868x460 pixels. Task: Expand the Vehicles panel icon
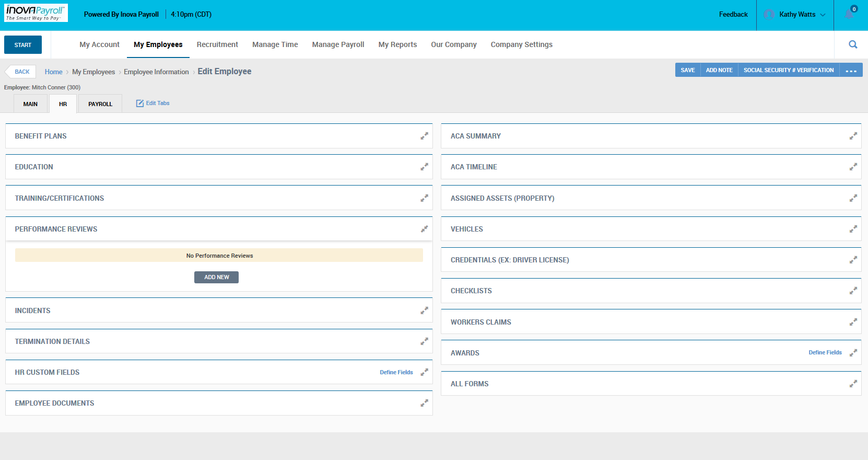tap(853, 229)
